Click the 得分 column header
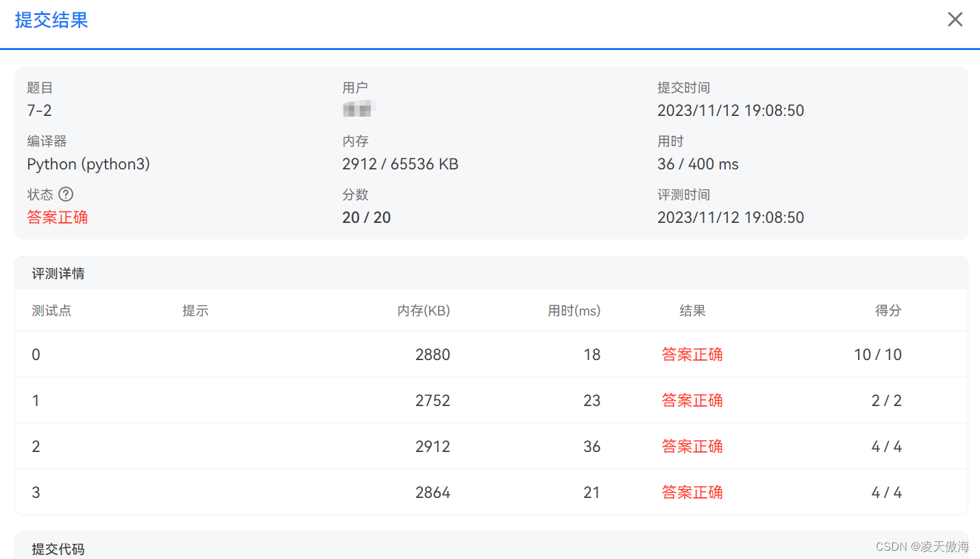Image resolution: width=980 pixels, height=559 pixels. 888,311
